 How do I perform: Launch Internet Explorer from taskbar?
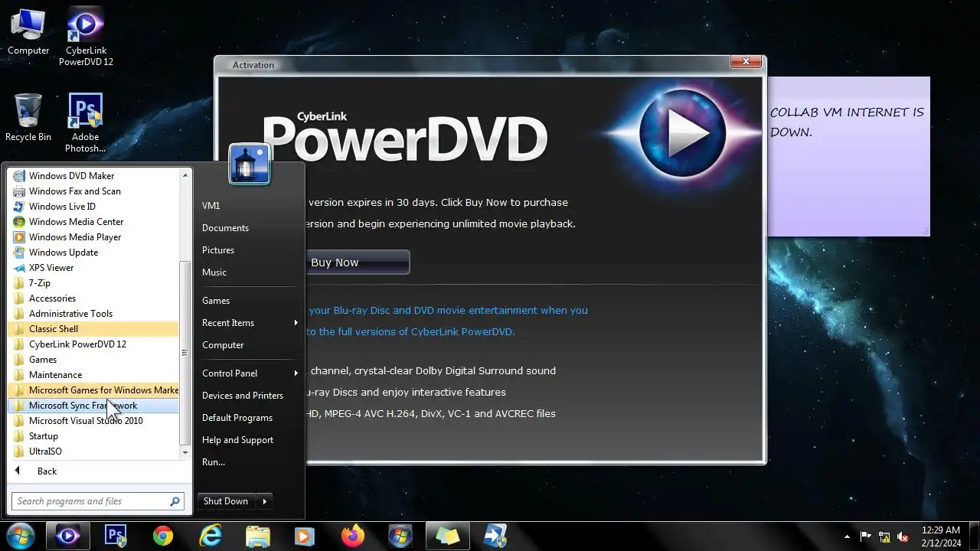click(210, 536)
